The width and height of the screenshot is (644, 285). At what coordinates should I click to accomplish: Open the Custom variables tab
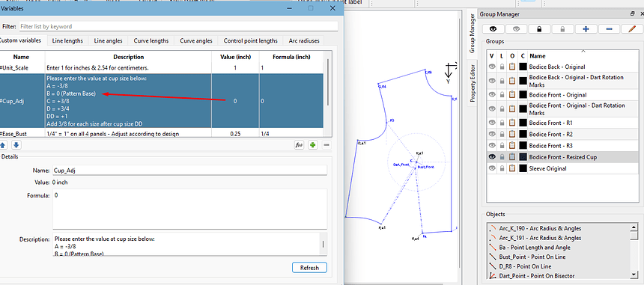21,40
